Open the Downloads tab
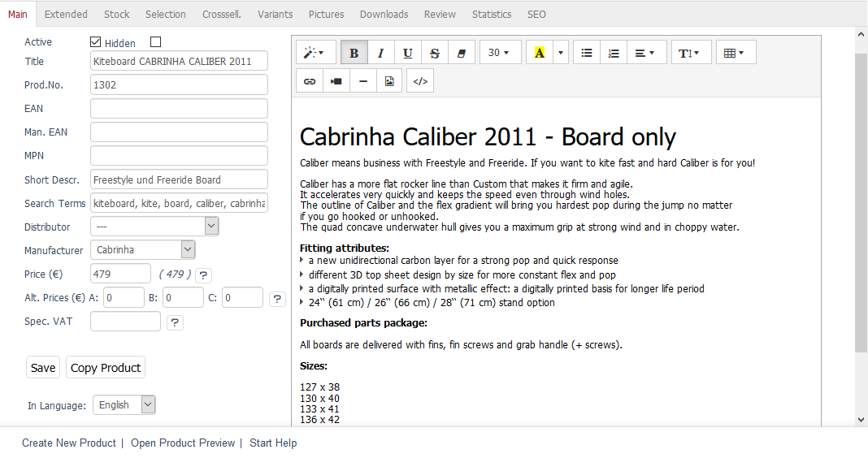This screenshot has height=458, width=868. click(384, 15)
